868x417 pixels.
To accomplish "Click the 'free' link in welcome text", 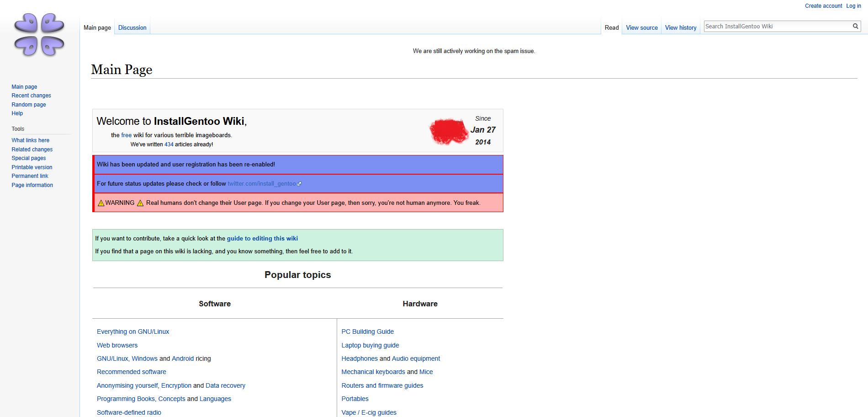I will (127, 135).
